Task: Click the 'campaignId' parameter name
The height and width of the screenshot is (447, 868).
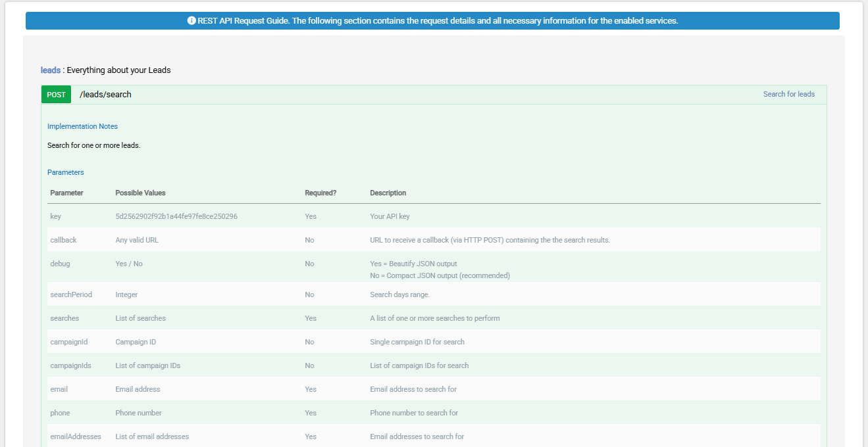Action: point(68,342)
